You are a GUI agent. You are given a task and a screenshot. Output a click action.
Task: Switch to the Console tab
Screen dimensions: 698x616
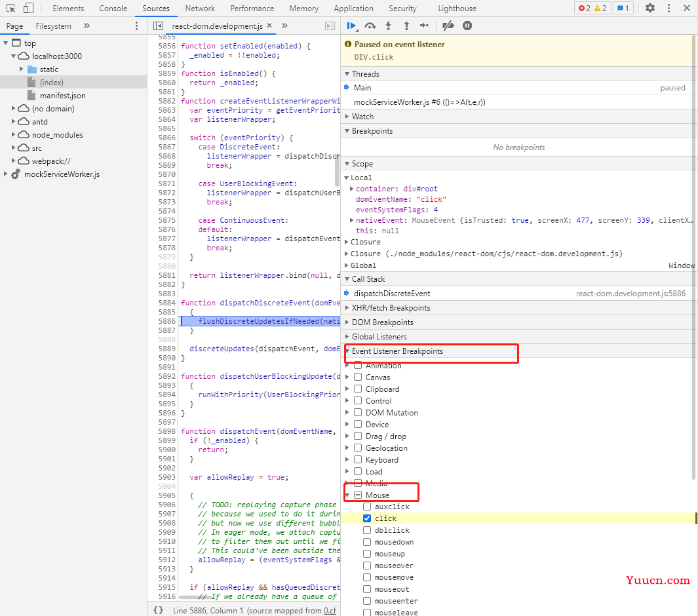[113, 8]
